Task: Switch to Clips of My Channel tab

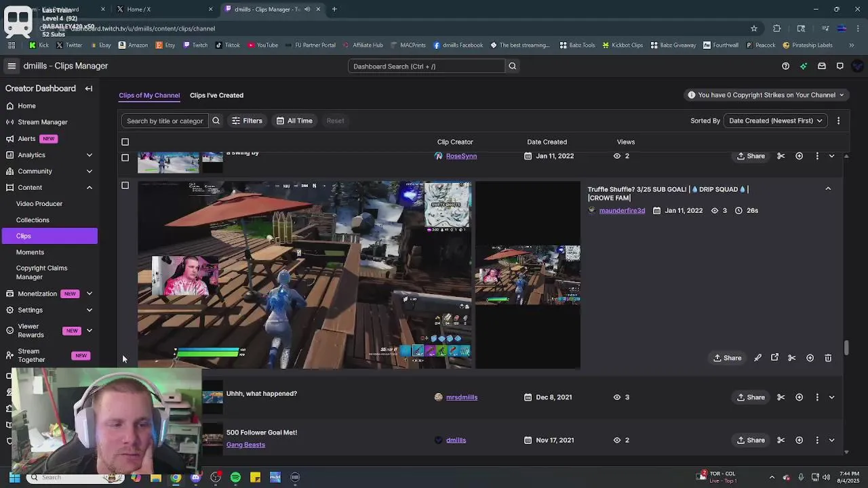Action: point(149,95)
